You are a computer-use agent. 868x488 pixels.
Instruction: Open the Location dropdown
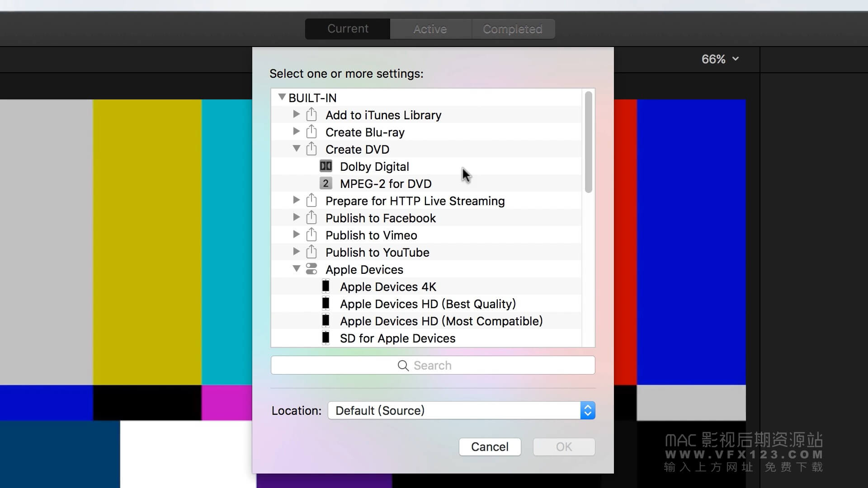pyautogui.click(x=461, y=410)
